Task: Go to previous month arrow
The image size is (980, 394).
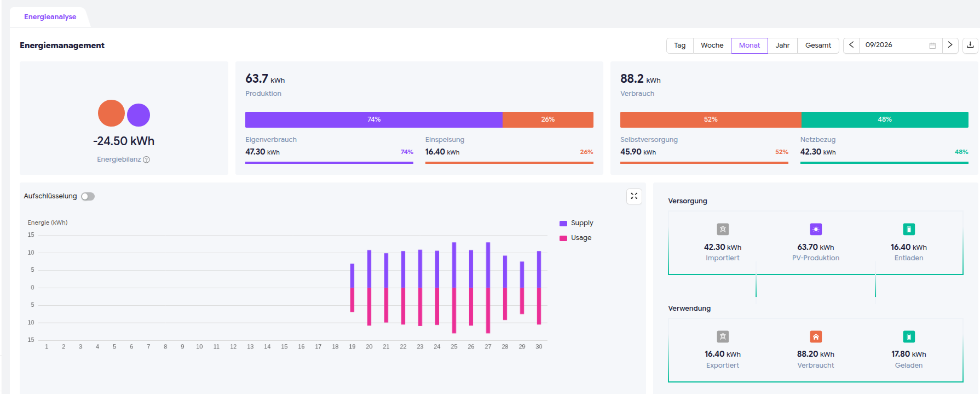Action: pyautogui.click(x=851, y=45)
